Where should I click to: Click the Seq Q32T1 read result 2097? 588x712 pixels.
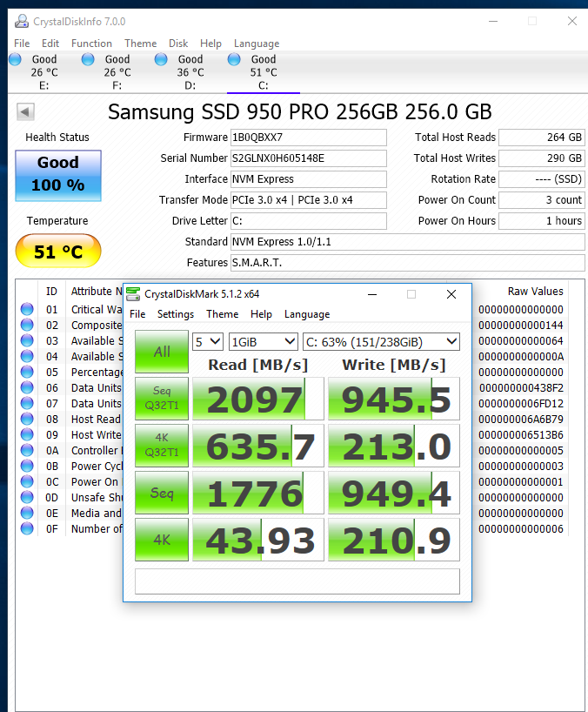[x=258, y=399]
